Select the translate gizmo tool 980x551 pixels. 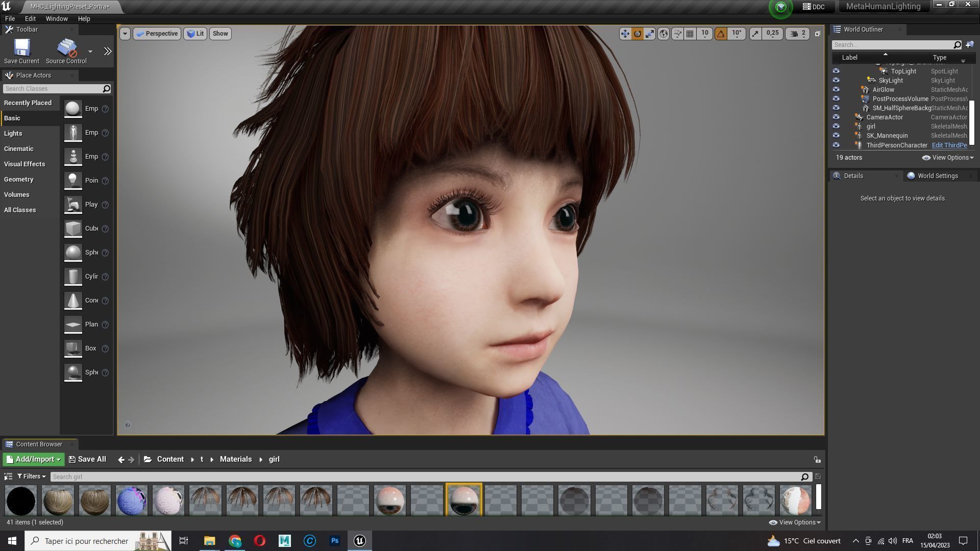tap(625, 34)
